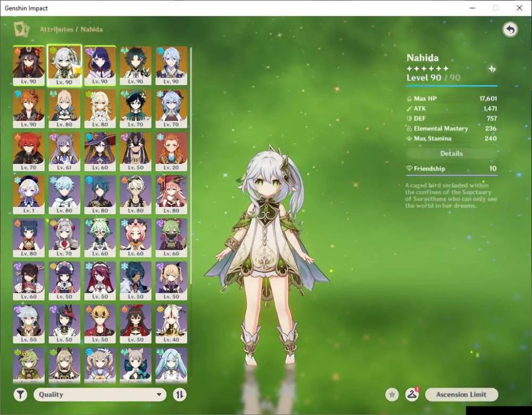Click the return arrow icon
The width and height of the screenshot is (532, 415).
pos(510,30)
